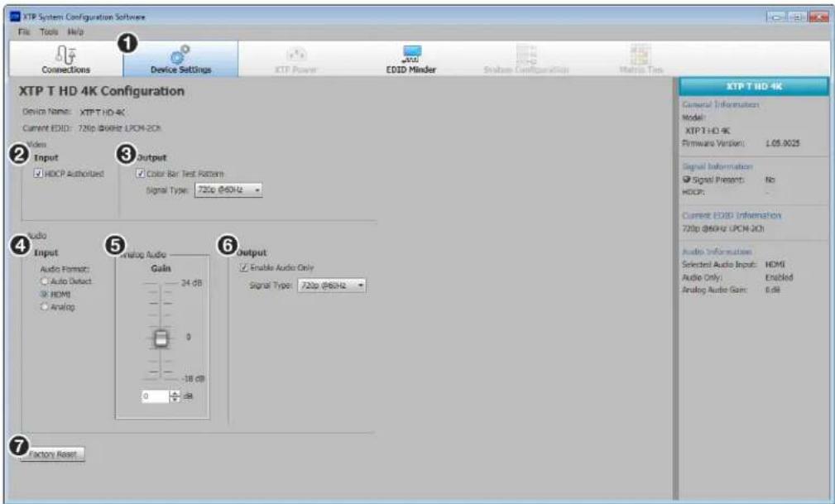Image resolution: width=835 pixels, height=504 pixels.
Task: Open the System Configuration tab
Action: 525,59
